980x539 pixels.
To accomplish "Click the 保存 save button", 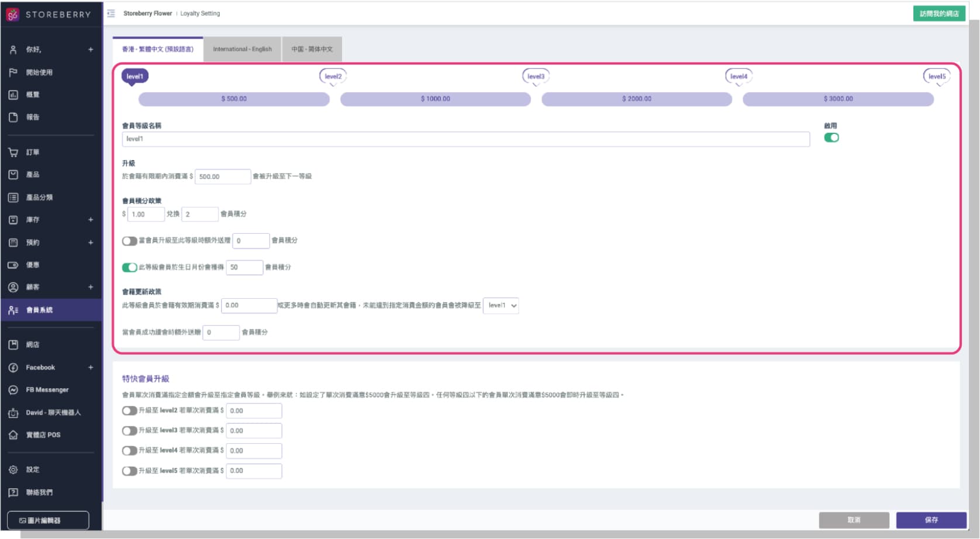I will pyautogui.click(x=931, y=520).
